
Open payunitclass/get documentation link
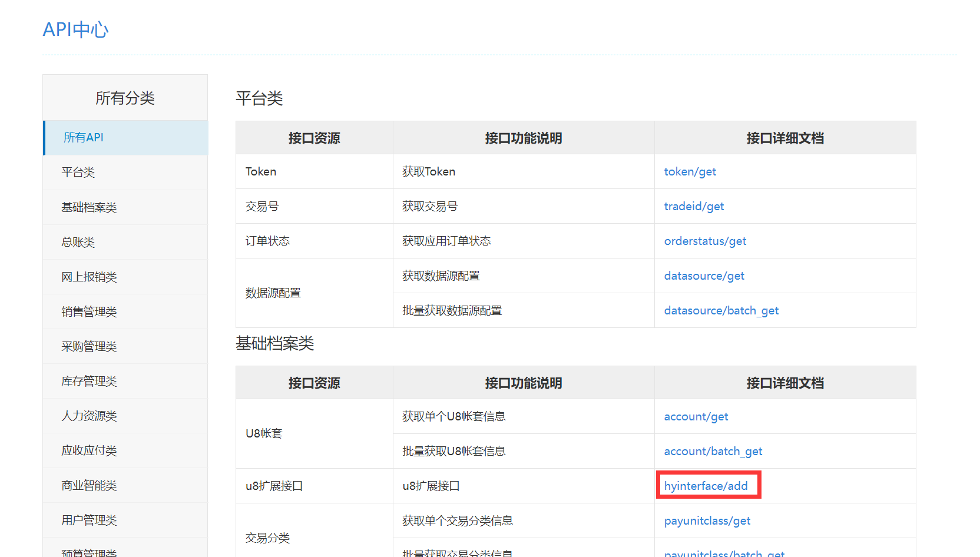click(x=707, y=521)
